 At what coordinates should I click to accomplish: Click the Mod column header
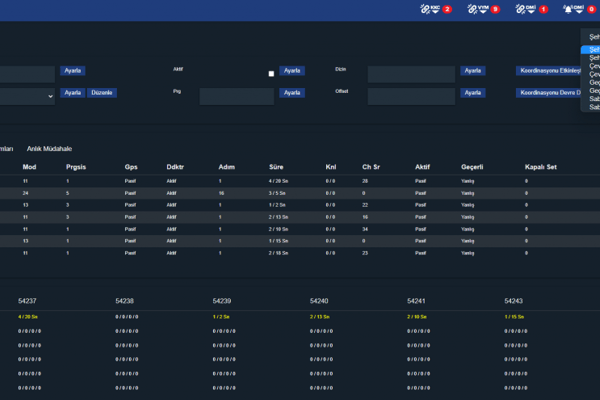29,167
